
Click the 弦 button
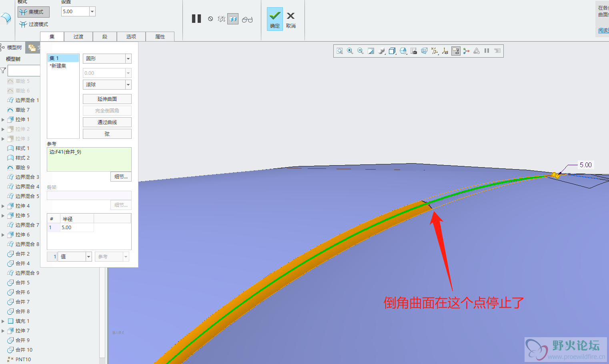coord(107,134)
